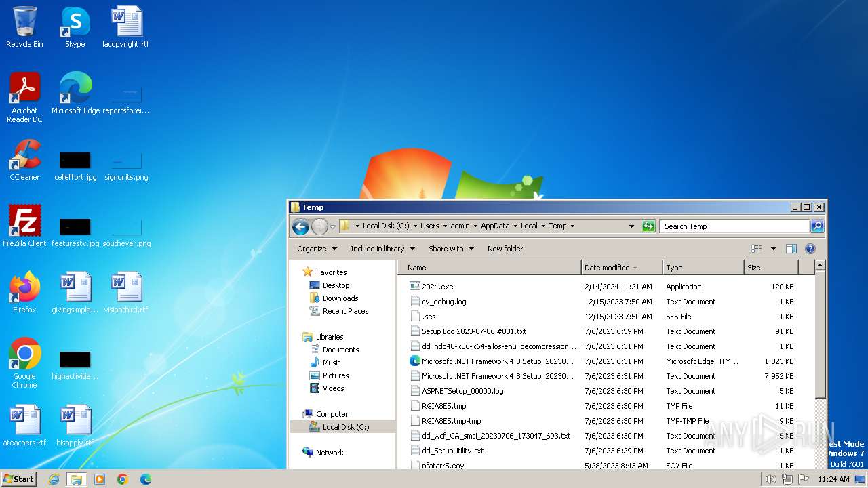Open Acrobat Reader DC shortcut
The width and height of the screenshot is (868, 488).
click(24, 98)
